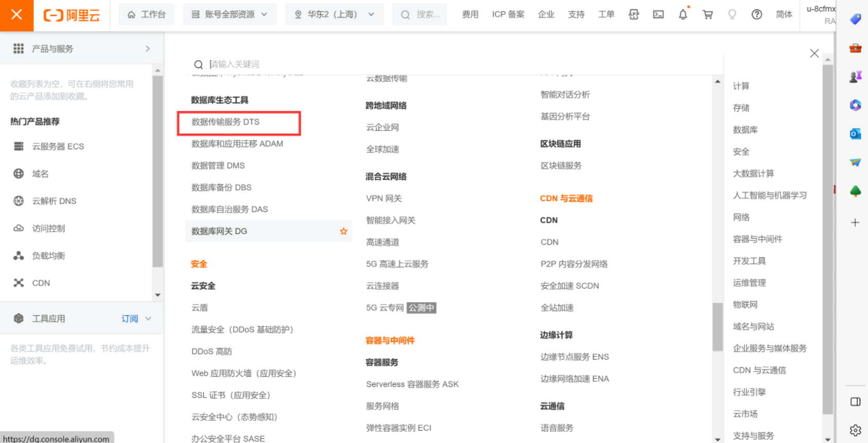Click the product search magnifier icon
Image resolution: width=868 pixels, height=443 pixels.
pyautogui.click(x=198, y=64)
